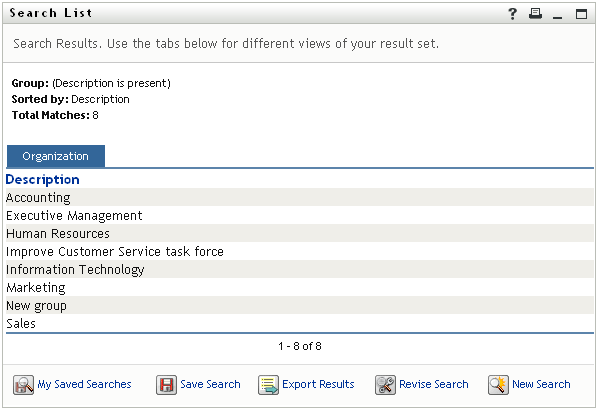Click the Save Search link
598x410 pixels.
210,384
